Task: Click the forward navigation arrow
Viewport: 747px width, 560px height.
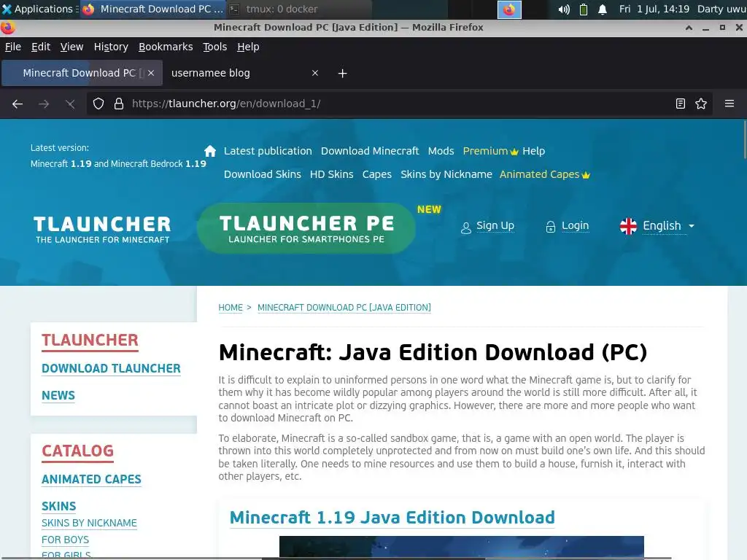Action: click(44, 104)
